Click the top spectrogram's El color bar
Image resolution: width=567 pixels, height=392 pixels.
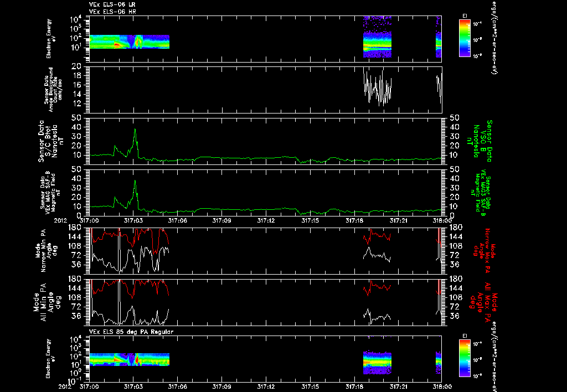point(465,38)
